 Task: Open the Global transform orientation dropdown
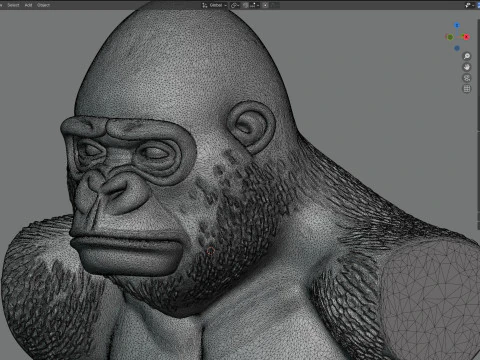(x=214, y=5)
